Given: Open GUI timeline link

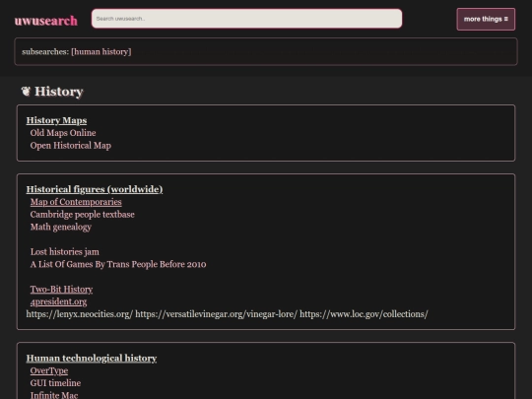Looking at the screenshot, I should pyautogui.click(x=55, y=383).
